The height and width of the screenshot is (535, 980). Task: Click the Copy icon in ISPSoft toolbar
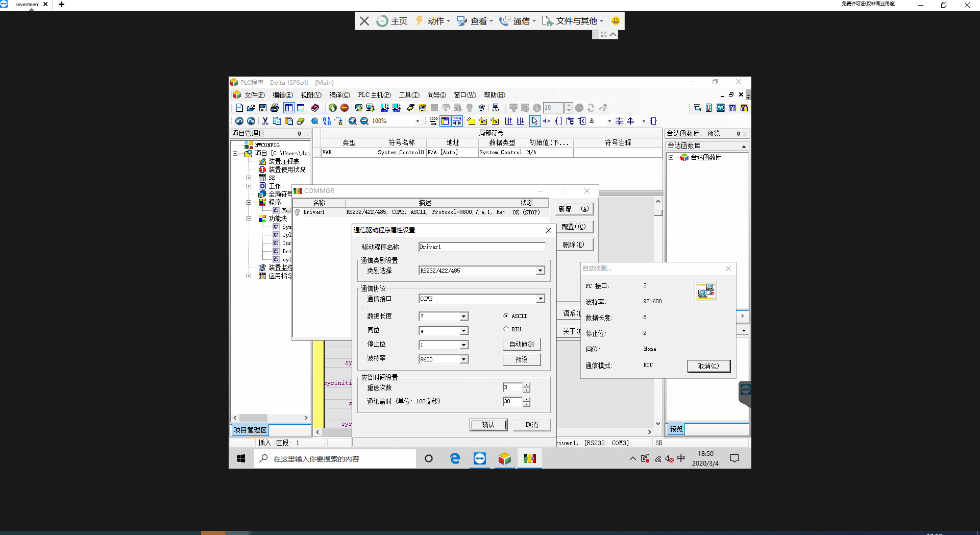tap(277, 121)
